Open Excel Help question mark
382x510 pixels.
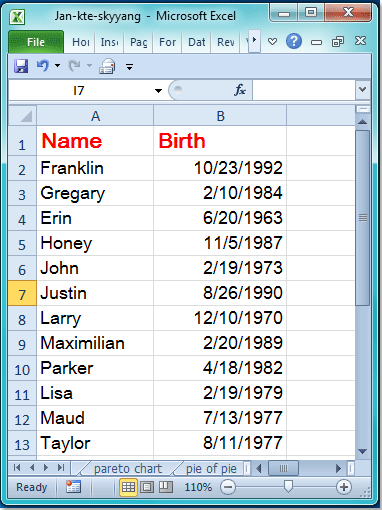coord(294,42)
